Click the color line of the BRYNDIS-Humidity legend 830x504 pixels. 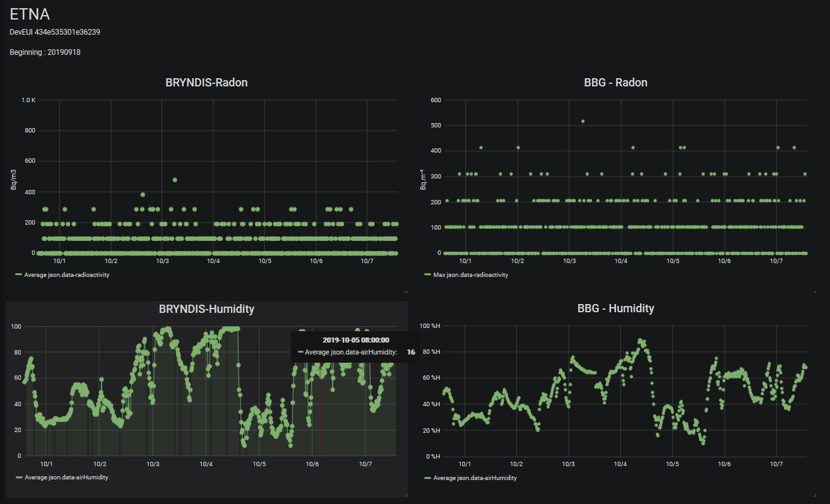pos(20,478)
